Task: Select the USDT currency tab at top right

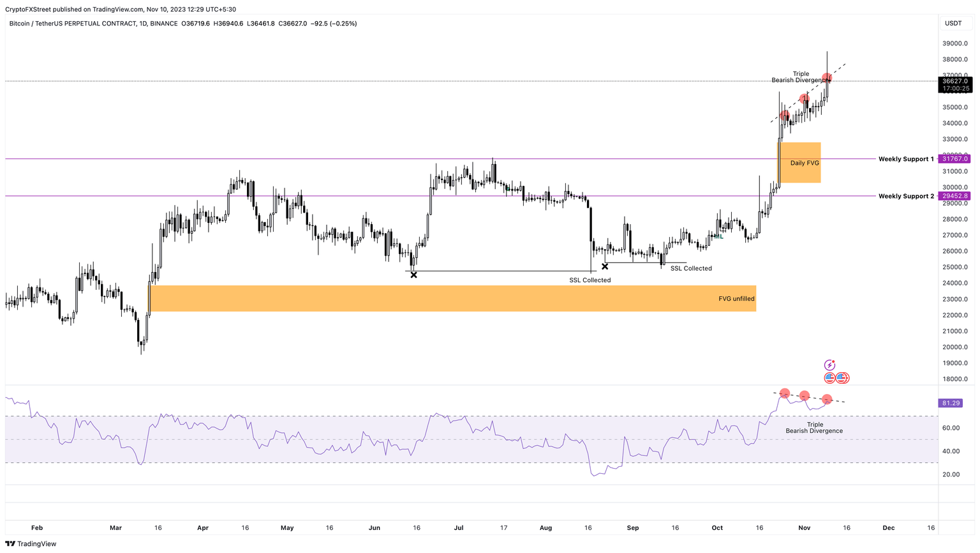Action: click(x=953, y=23)
